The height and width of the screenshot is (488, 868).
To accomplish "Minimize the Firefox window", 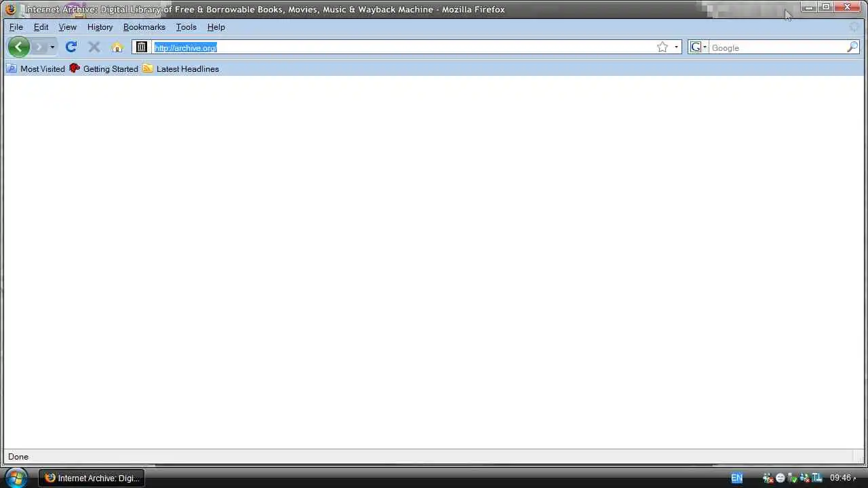I will (809, 8).
